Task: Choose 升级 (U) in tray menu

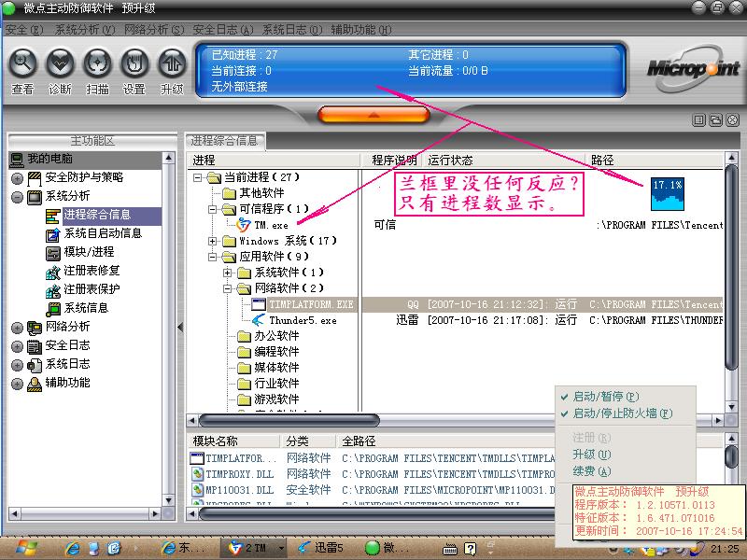Action: (591, 455)
